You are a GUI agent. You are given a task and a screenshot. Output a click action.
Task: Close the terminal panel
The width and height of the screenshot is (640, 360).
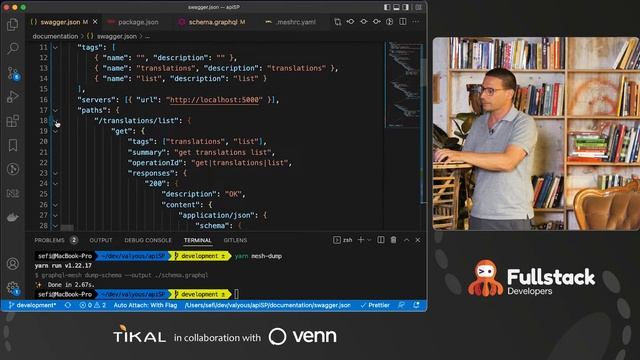418,240
